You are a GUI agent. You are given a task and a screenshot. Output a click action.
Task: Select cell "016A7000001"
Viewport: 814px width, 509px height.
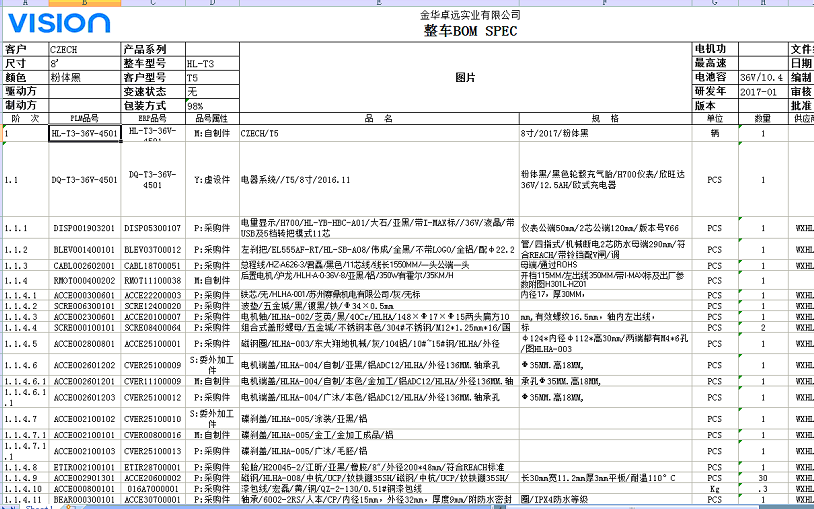click(153, 489)
